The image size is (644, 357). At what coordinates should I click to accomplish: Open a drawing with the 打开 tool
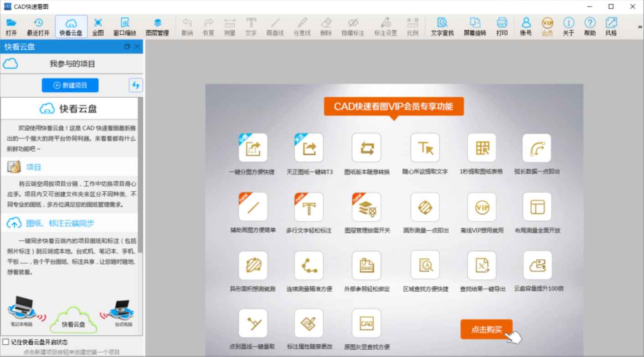tap(11, 26)
